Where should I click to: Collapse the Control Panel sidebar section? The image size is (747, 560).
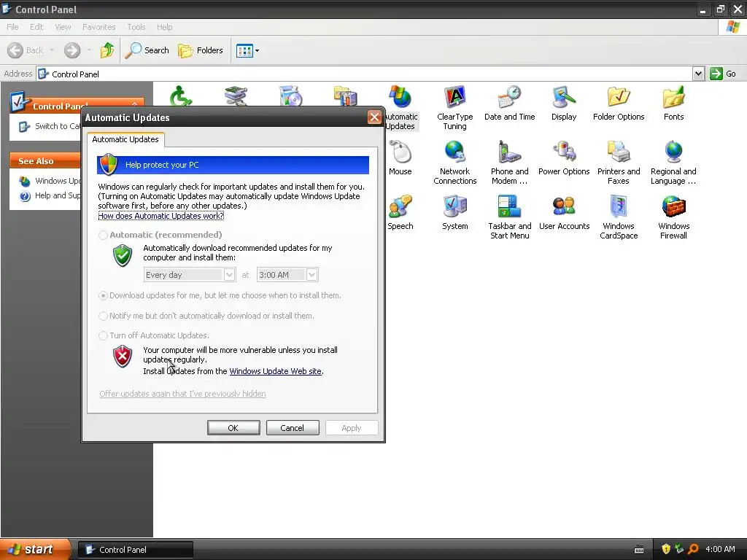point(135,104)
